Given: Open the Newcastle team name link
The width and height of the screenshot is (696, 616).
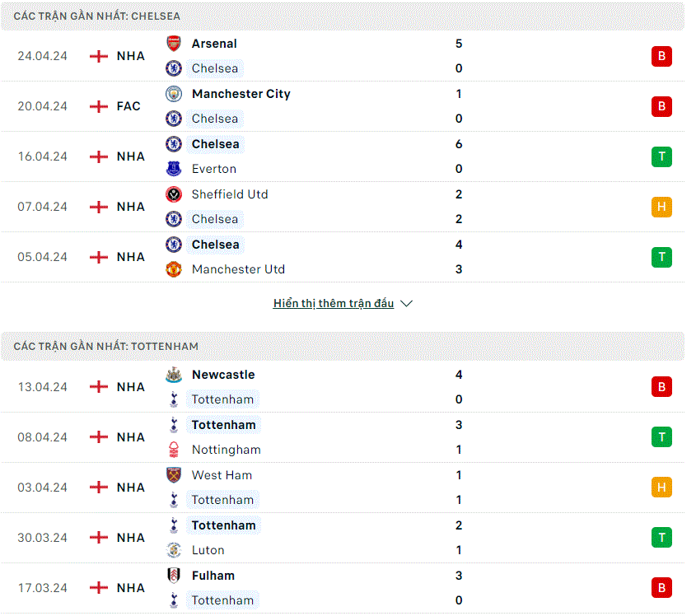Looking at the screenshot, I should click(x=223, y=375).
